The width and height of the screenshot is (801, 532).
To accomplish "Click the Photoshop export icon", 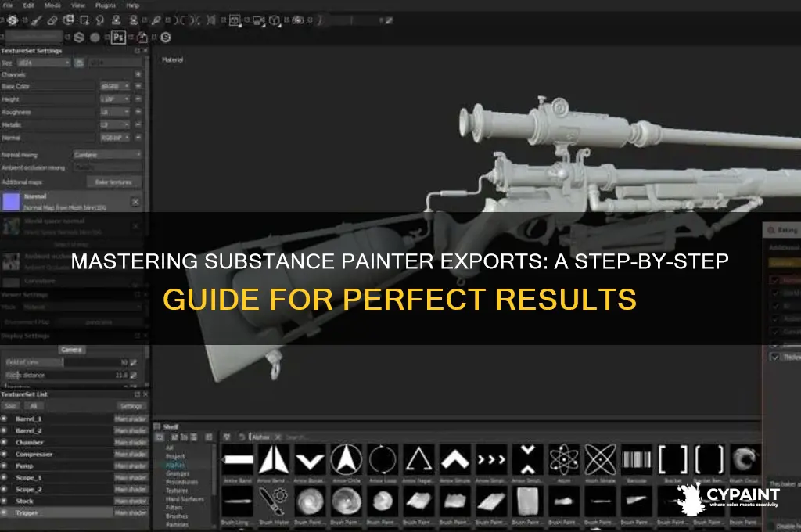I will pos(119,38).
